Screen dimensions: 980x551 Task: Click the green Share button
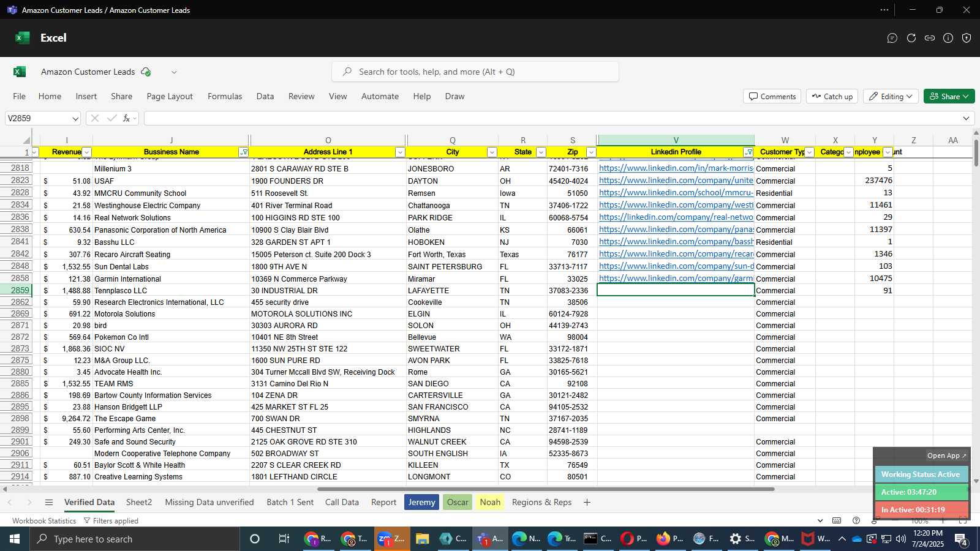949,96
